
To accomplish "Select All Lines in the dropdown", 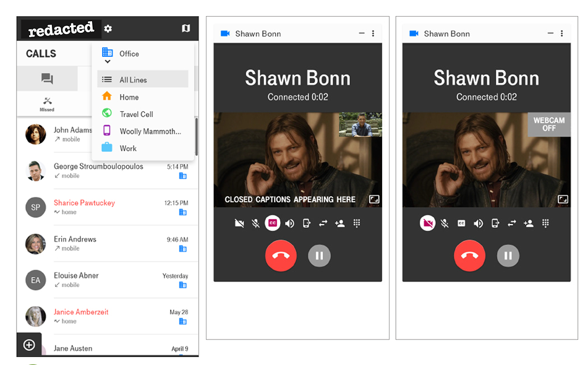I will [142, 80].
